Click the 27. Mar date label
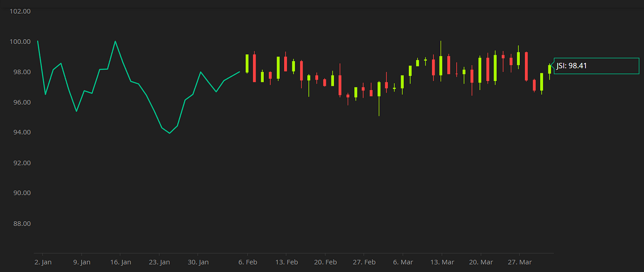644x272 pixels. click(520, 262)
